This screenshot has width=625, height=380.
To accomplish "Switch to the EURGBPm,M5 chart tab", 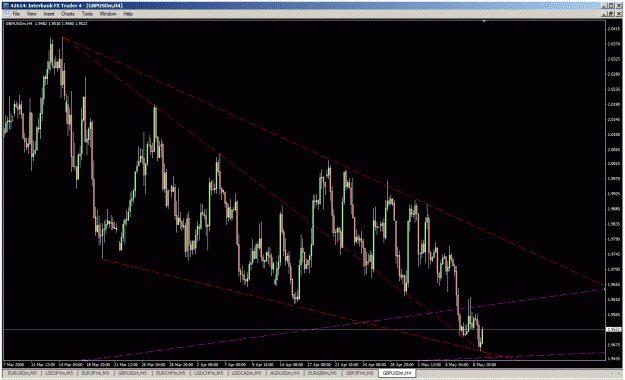I will (x=322, y=373).
